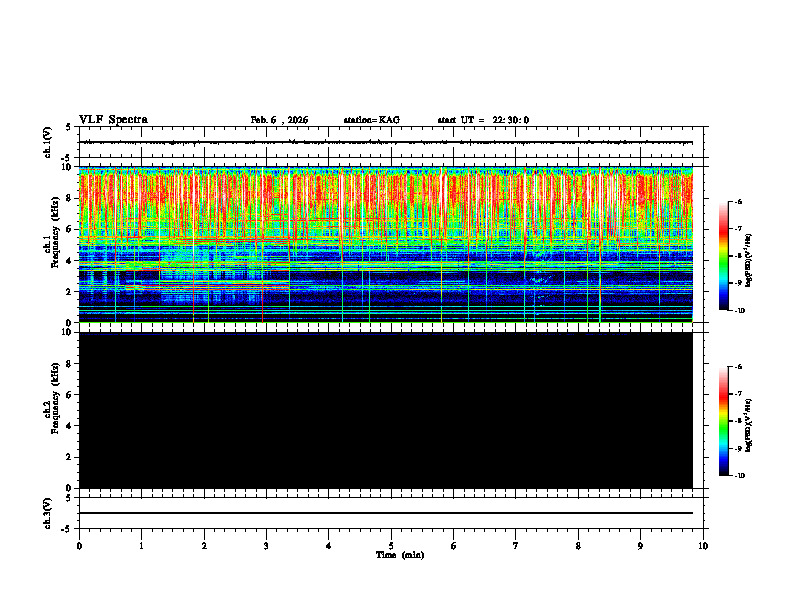Click the "5" tick on the time axis
The height and width of the screenshot is (612, 792).
click(x=391, y=546)
